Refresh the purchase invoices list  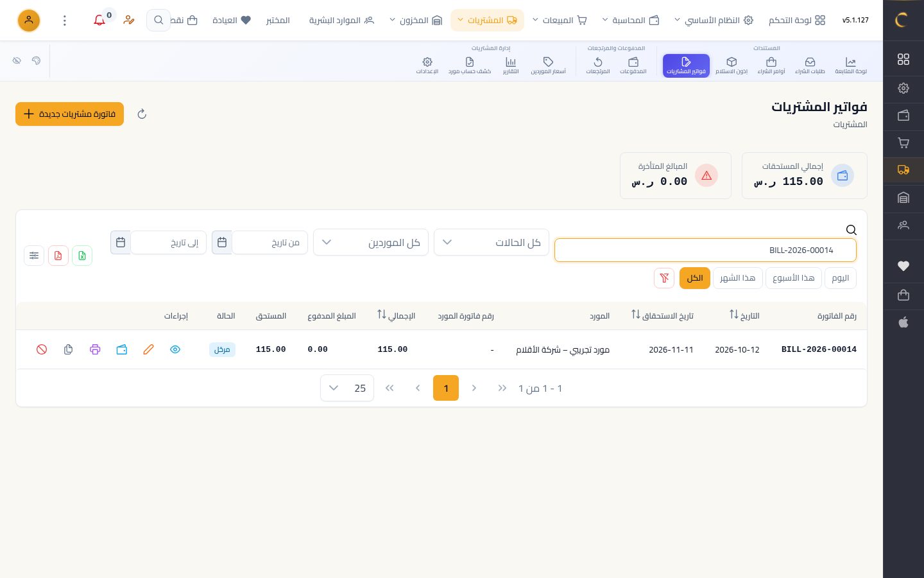click(x=142, y=114)
